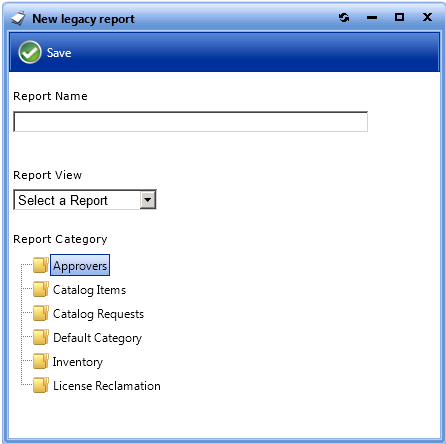This screenshot has width=446, height=444.
Task: Select the Approvers category
Action: click(80, 266)
